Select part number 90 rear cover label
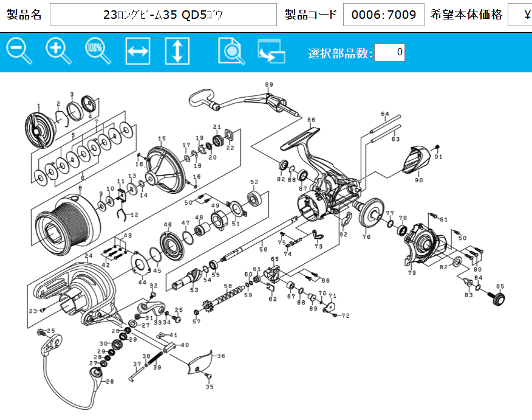 [419, 181]
